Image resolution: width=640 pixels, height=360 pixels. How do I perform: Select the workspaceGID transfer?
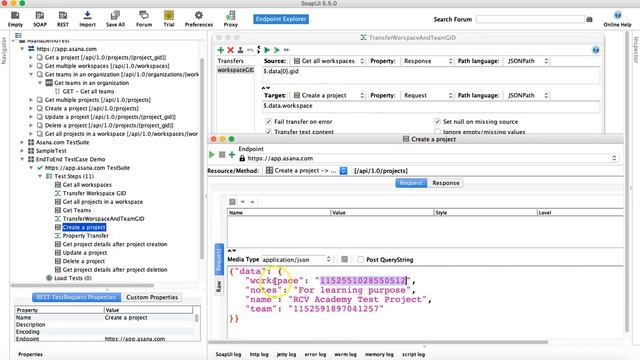236,70
